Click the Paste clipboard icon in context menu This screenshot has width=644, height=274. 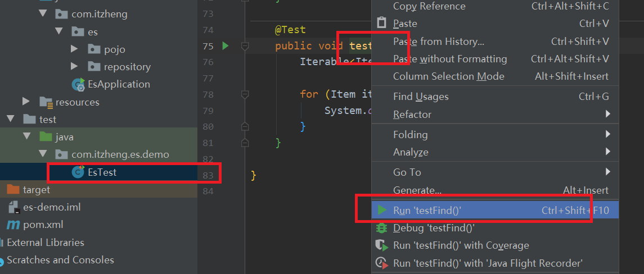tap(382, 24)
